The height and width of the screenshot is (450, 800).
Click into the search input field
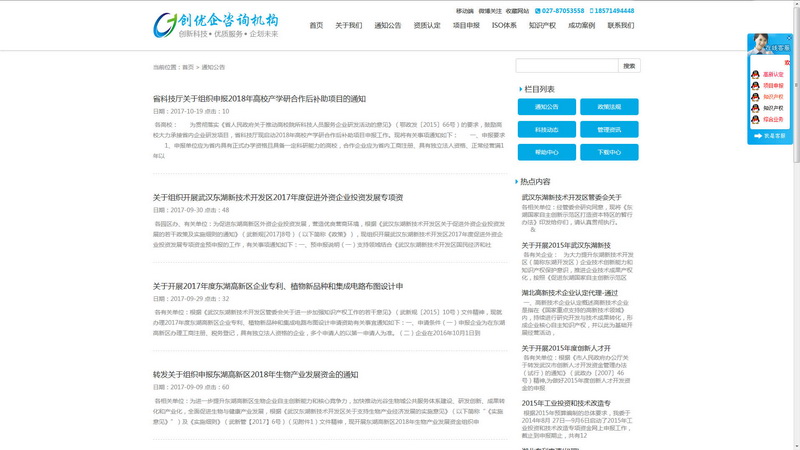coord(566,66)
